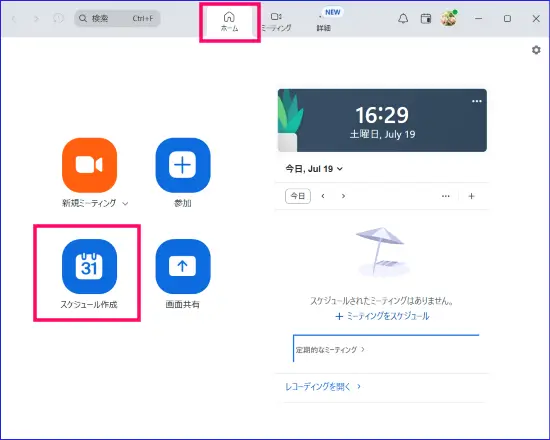Click the calendar panel icon in title bar
This screenshot has height=440, width=550.
click(x=426, y=18)
